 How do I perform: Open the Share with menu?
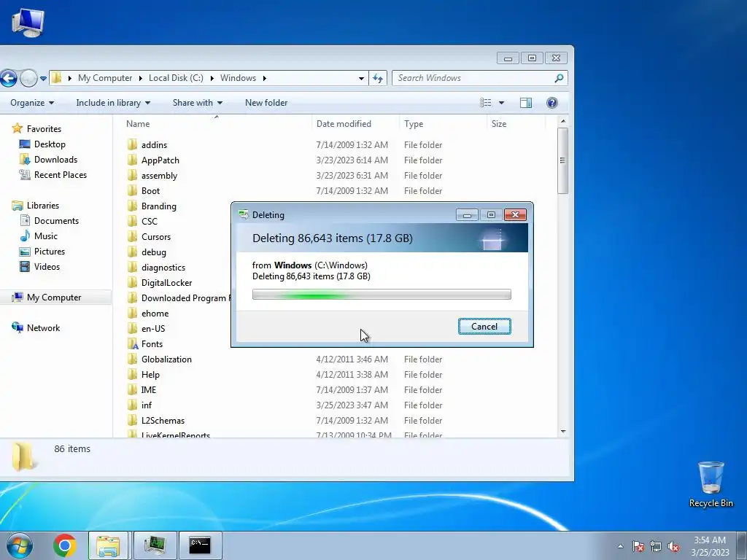(197, 103)
